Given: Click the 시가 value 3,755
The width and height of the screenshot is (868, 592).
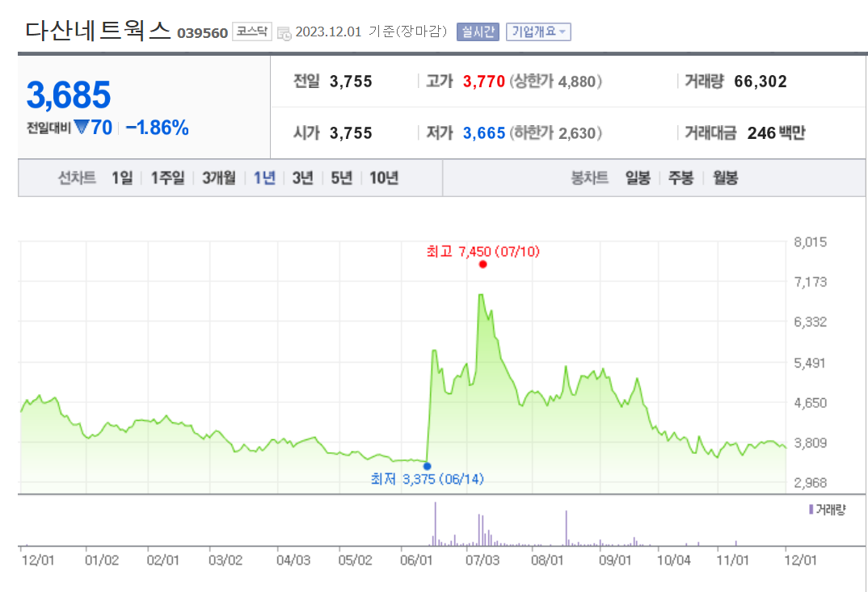Looking at the screenshot, I should pos(351,133).
